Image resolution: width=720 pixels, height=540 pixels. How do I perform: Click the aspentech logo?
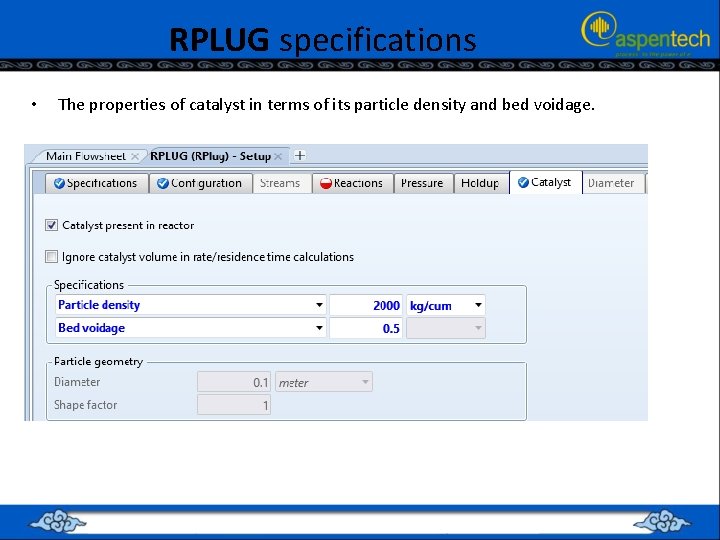point(646,34)
